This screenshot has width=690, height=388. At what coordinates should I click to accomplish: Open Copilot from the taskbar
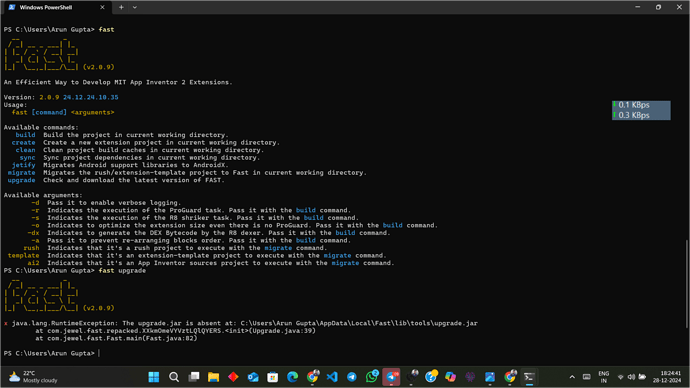450,377
